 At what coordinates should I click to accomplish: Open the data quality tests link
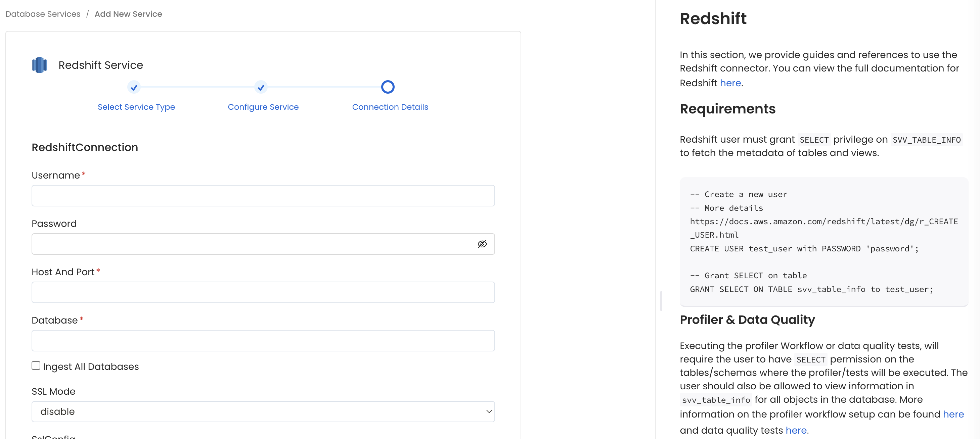coord(796,430)
